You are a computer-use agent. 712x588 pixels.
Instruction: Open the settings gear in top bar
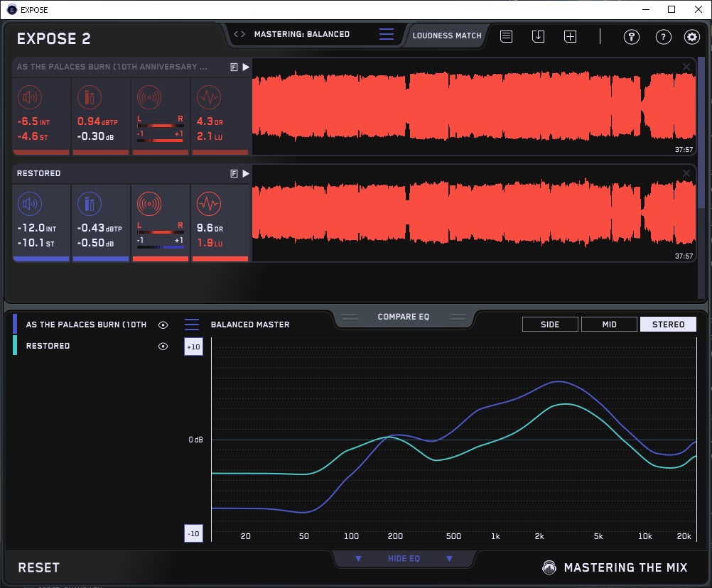(x=691, y=37)
